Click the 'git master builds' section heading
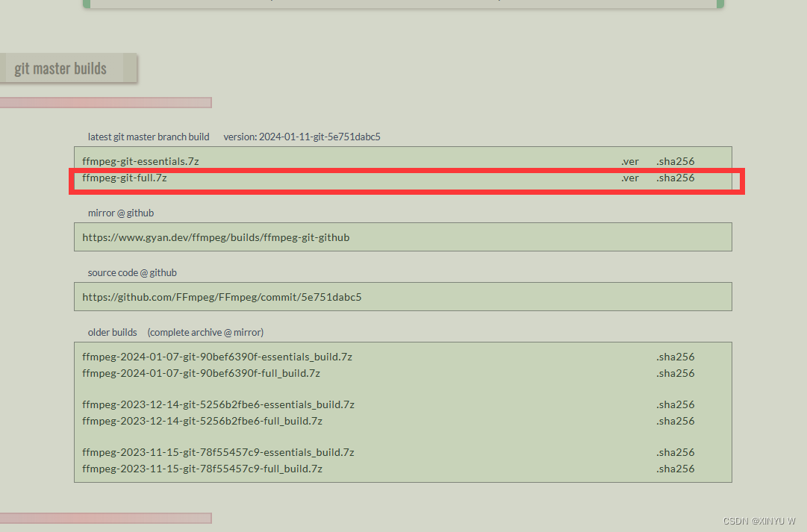 [x=60, y=68]
